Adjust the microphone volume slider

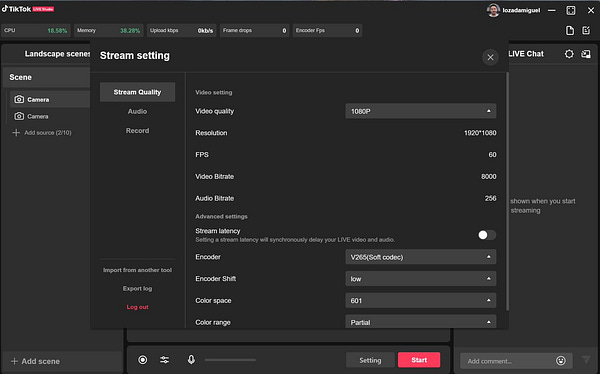[x=230, y=360]
